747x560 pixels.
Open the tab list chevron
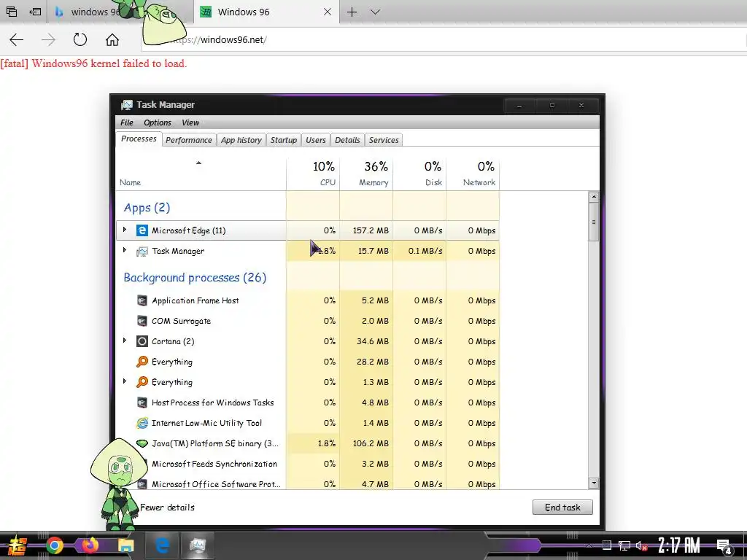pos(376,12)
